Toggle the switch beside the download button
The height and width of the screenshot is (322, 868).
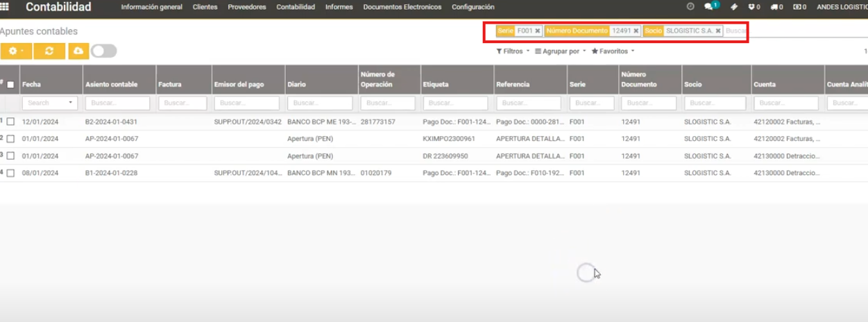104,51
